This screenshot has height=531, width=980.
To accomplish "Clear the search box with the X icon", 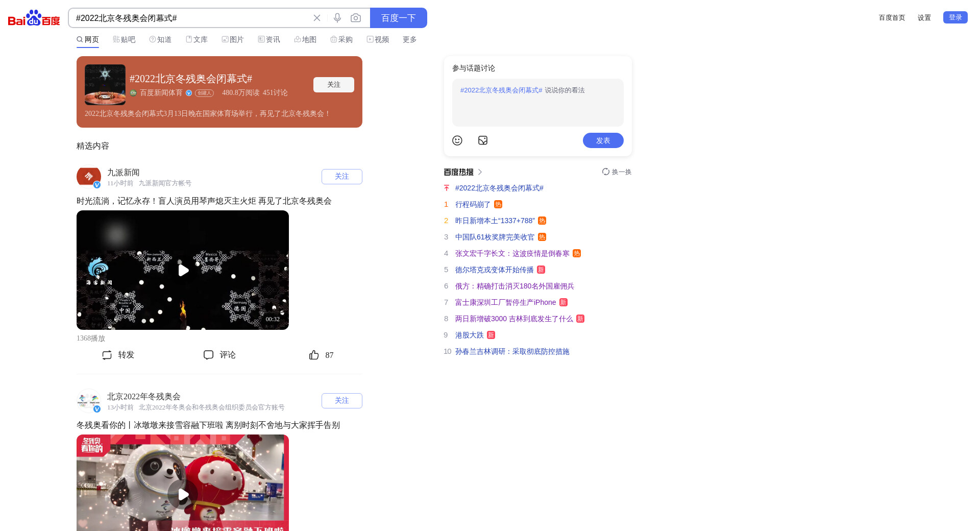I will [x=317, y=18].
